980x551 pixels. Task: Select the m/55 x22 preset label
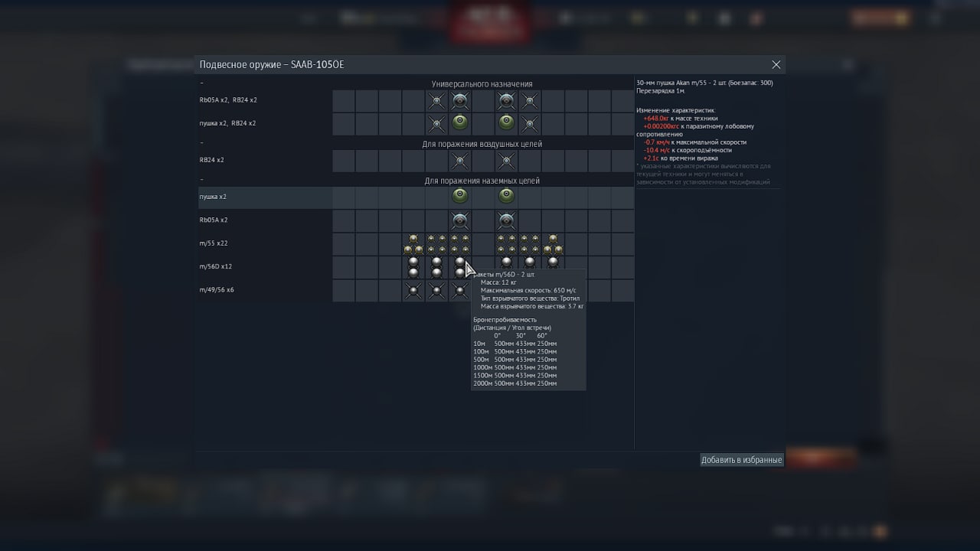[214, 244]
